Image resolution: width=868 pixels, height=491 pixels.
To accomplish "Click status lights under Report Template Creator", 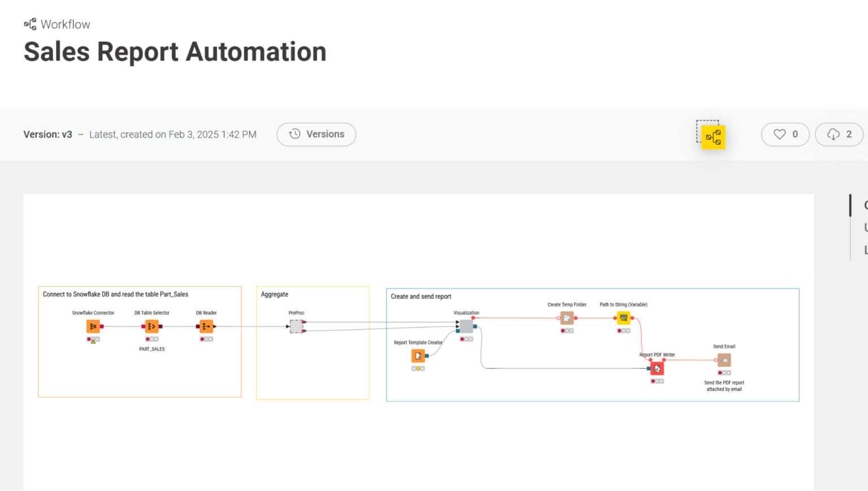I will 418,369.
